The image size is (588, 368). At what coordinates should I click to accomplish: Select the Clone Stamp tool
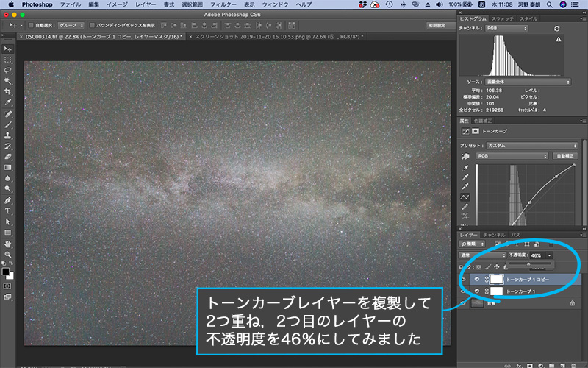tap(7, 135)
